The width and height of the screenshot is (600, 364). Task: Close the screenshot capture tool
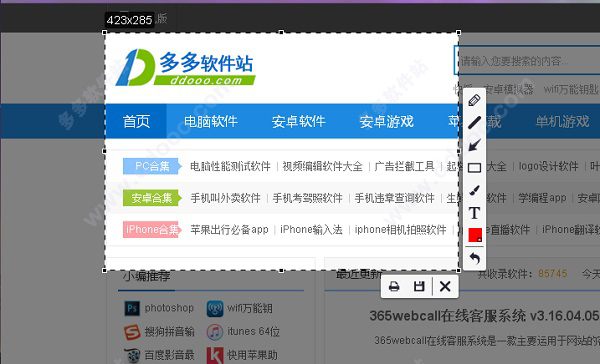445,286
